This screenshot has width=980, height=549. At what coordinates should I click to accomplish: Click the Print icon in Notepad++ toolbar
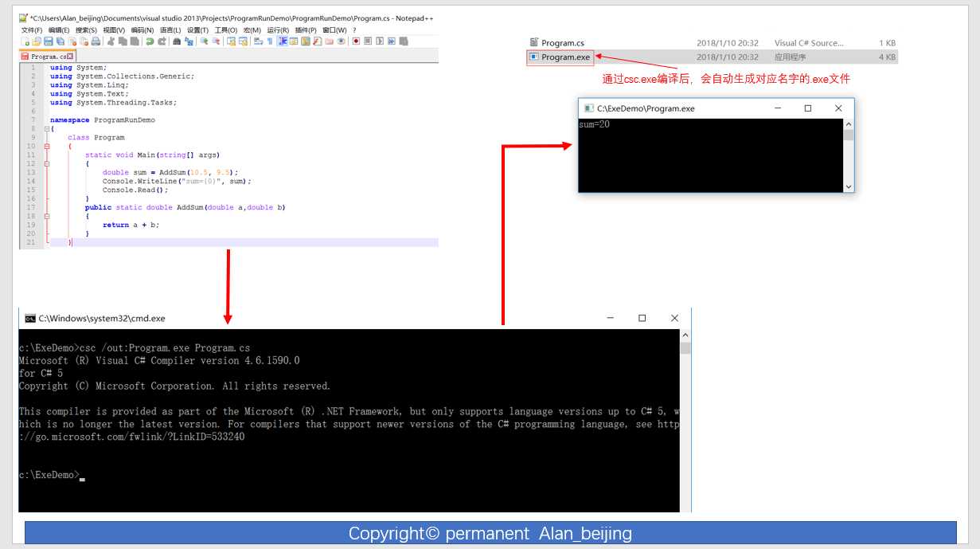96,41
